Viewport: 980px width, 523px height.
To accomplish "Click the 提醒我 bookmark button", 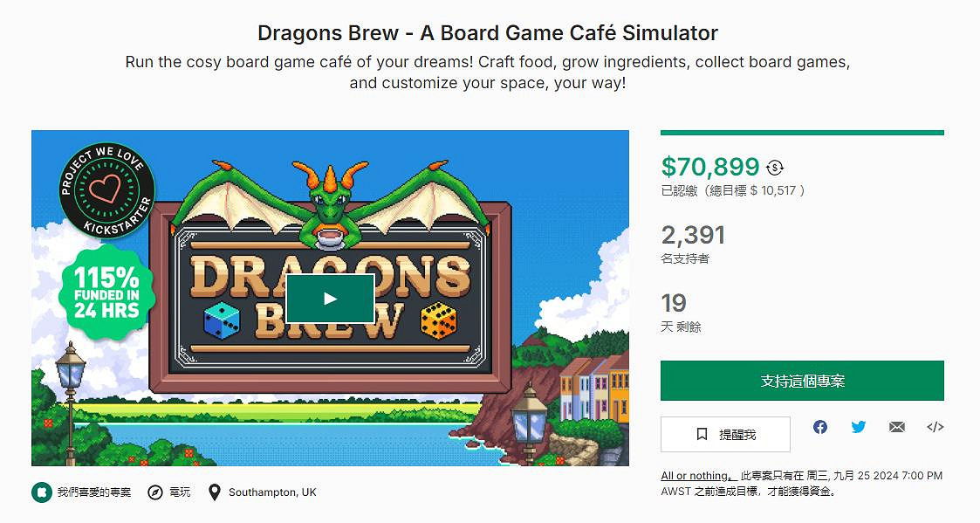I will click(x=725, y=434).
